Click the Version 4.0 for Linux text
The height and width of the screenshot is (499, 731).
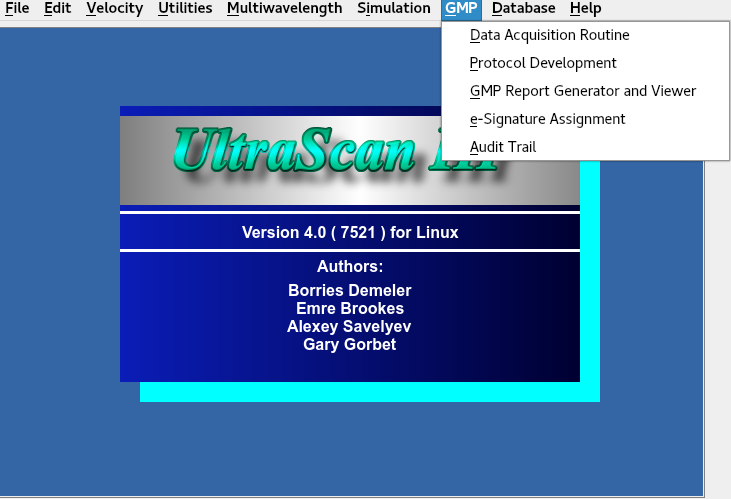[x=350, y=233]
